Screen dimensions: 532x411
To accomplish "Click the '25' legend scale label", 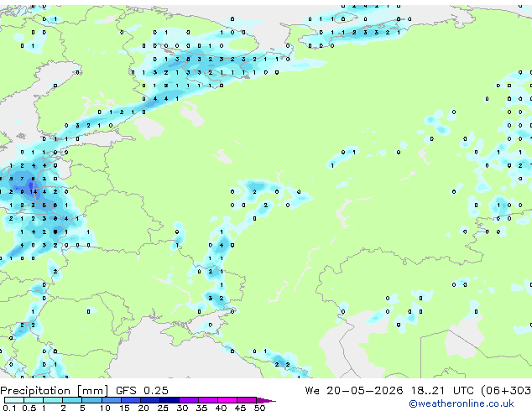I will pyautogui.click(x=163, y=408).
